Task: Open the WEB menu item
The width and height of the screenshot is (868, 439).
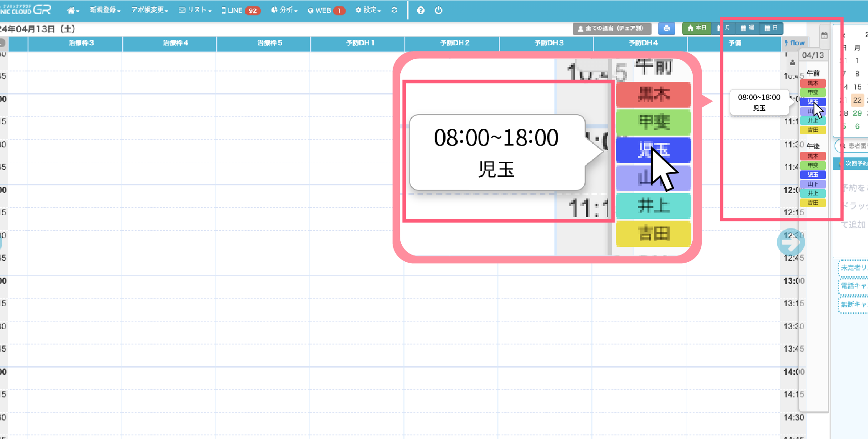Action: (x=326, y=10)
